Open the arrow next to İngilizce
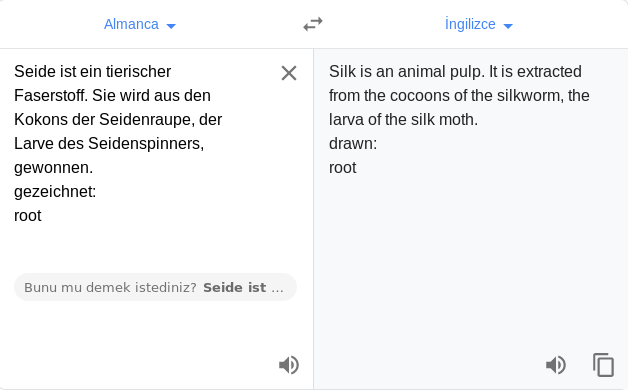This screenshot has height=390, width=628. pyautogui.click(x=508, y=26)
